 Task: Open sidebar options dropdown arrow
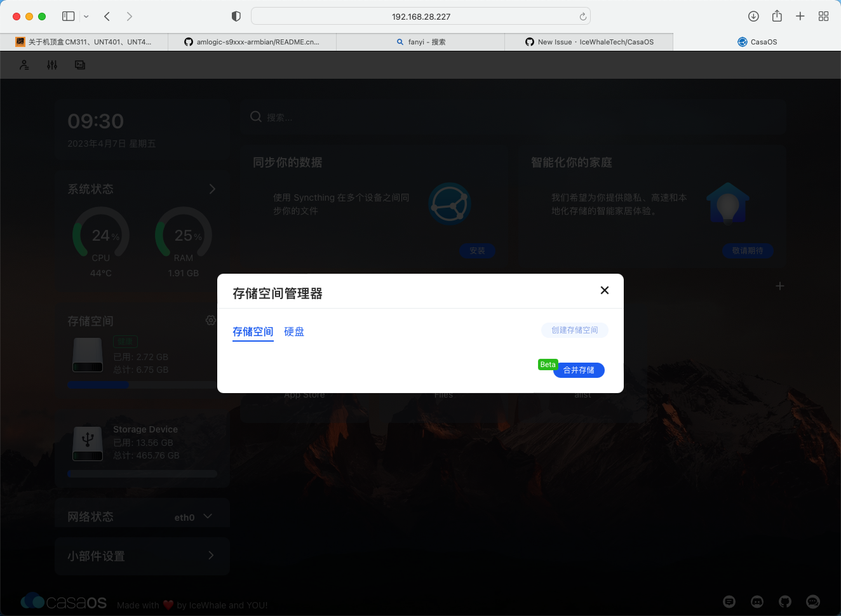point(86,17)
